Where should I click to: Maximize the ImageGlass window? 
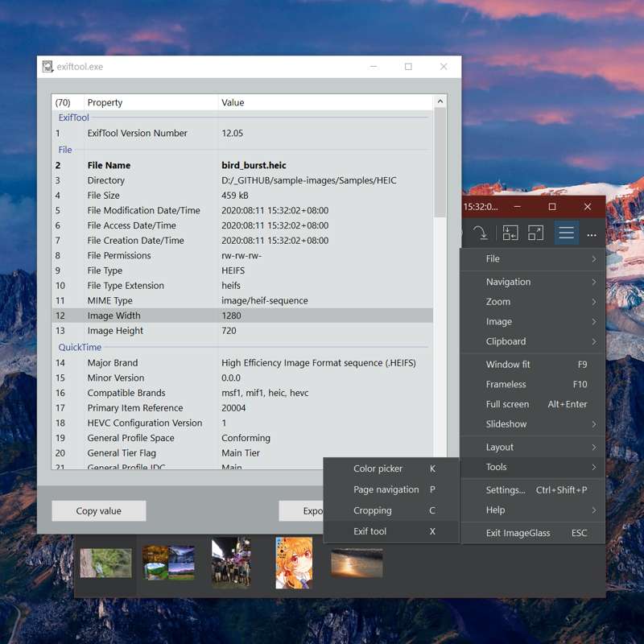coord(552,207)
